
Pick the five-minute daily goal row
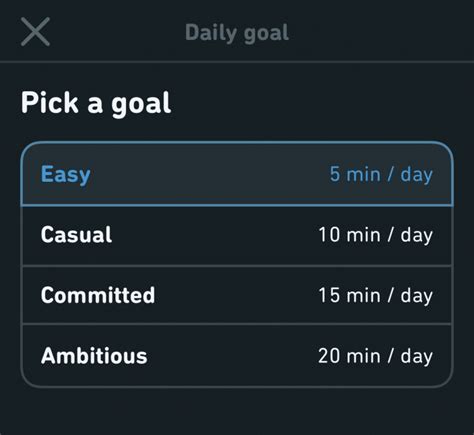click(x=237, y=174)
